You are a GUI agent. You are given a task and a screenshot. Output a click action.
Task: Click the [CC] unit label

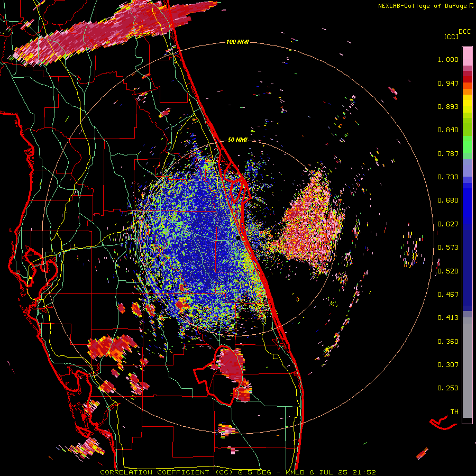tap(451, 36)
